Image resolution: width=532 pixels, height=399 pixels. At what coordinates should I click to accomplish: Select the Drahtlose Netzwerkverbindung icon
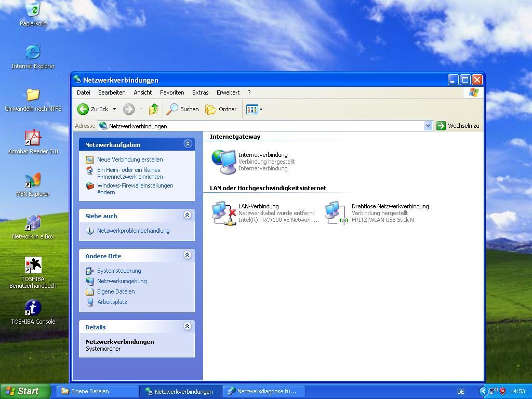(x=337, y=213)
